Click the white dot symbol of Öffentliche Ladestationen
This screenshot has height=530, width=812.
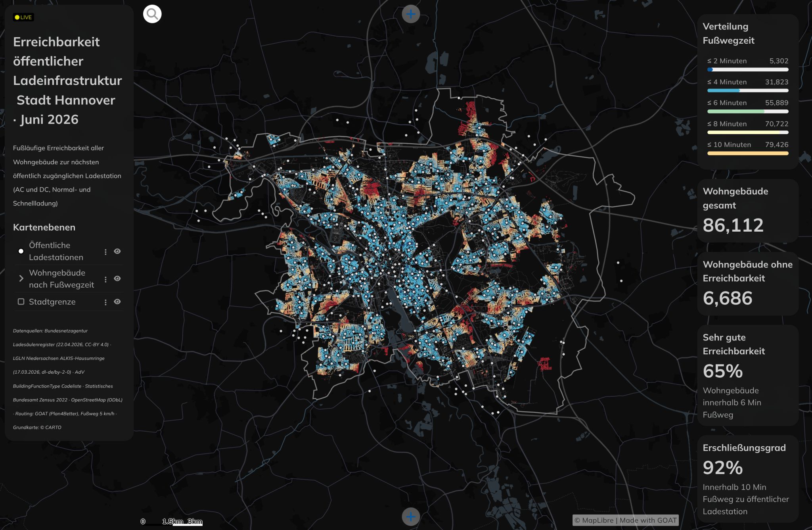tap(21, 251)
